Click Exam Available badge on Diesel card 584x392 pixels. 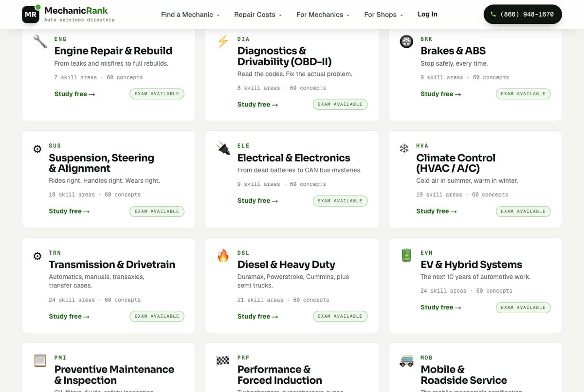point(340,316)
